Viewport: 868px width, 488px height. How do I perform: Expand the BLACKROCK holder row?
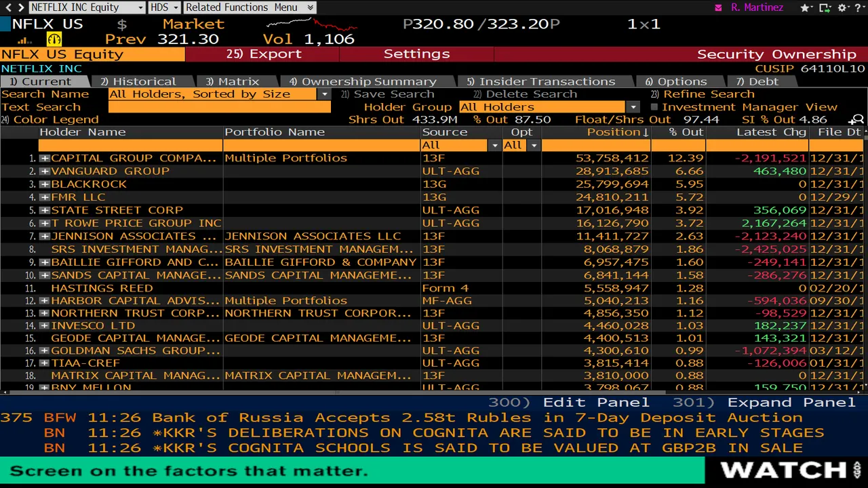click(x=45, y=184)
